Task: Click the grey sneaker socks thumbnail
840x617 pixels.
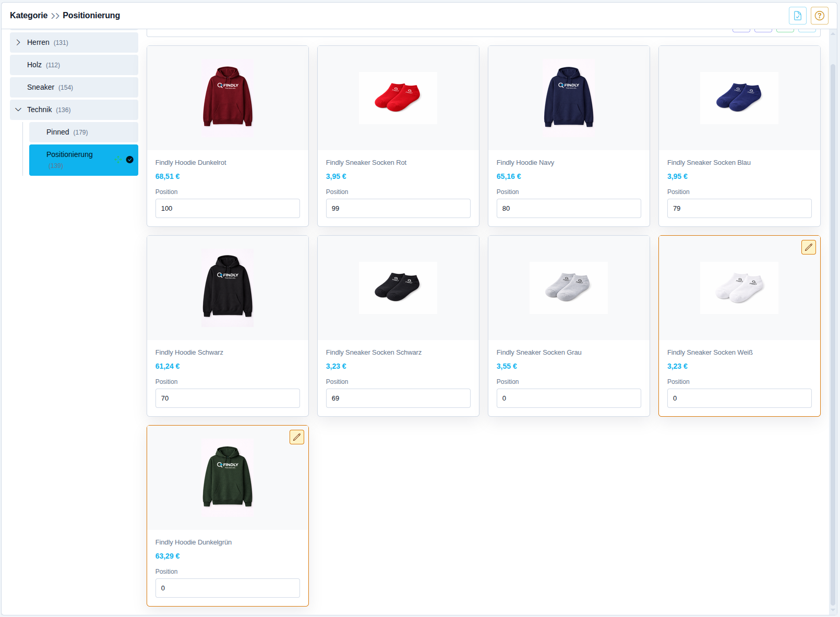Action: point(569,287)
